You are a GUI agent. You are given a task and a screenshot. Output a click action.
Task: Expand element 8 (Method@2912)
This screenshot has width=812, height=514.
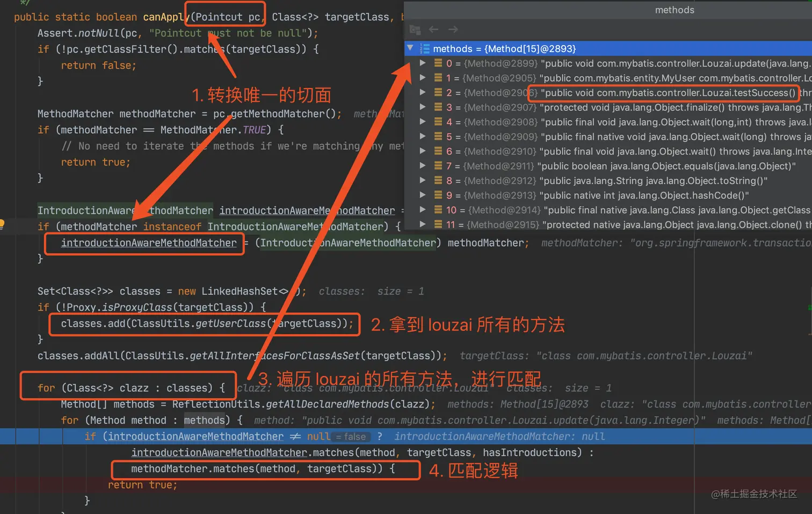coord(423,180)
